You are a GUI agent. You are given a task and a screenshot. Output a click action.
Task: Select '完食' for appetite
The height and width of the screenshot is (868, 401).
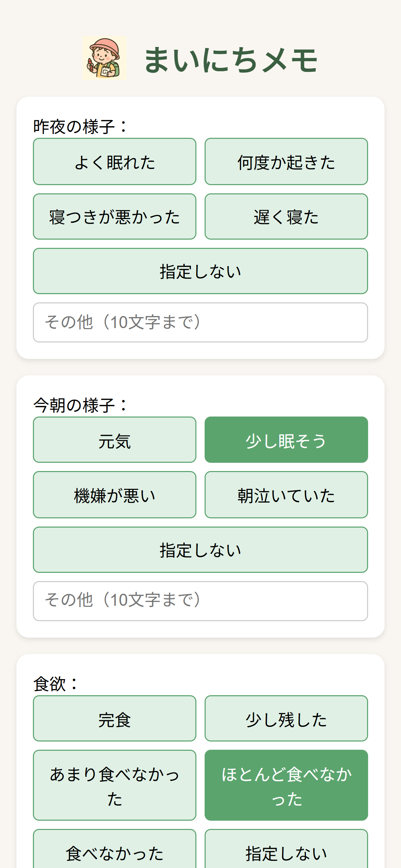(114, 719)
